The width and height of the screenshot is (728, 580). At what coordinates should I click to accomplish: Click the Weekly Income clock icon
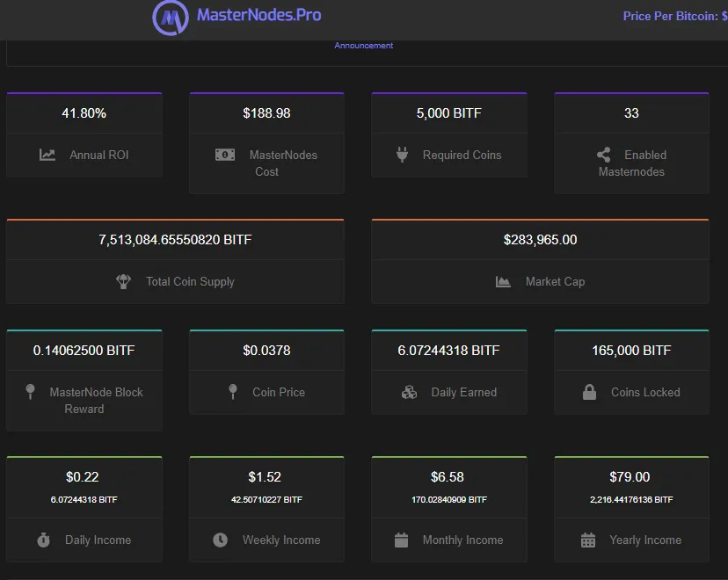[220, 540]
